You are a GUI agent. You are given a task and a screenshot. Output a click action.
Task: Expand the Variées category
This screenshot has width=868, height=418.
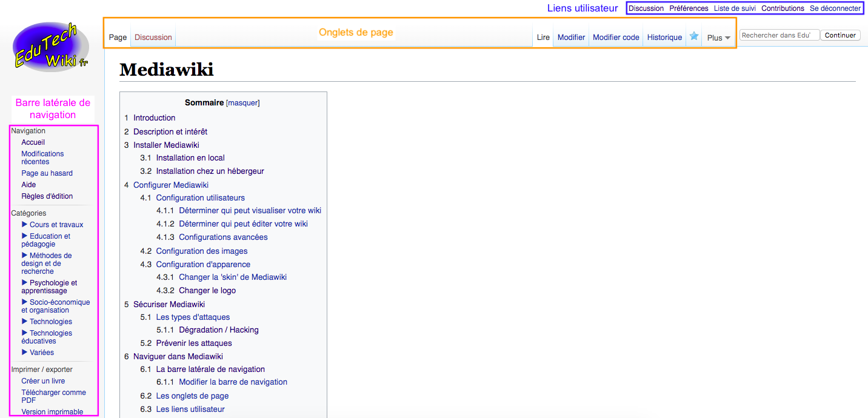click(25, 352)
